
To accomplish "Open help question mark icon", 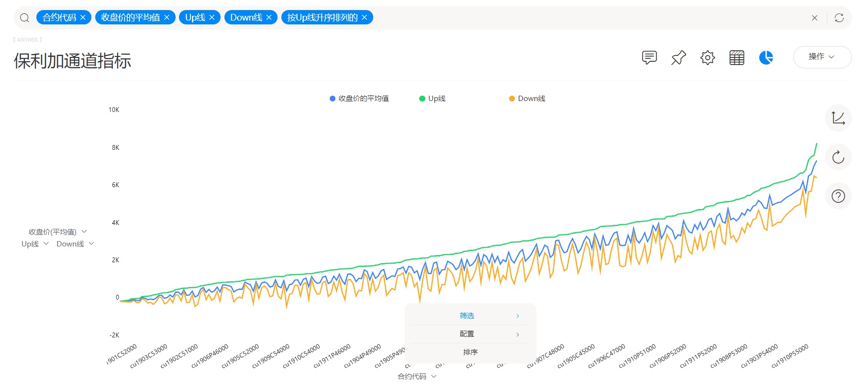I will tap(838, 196).
